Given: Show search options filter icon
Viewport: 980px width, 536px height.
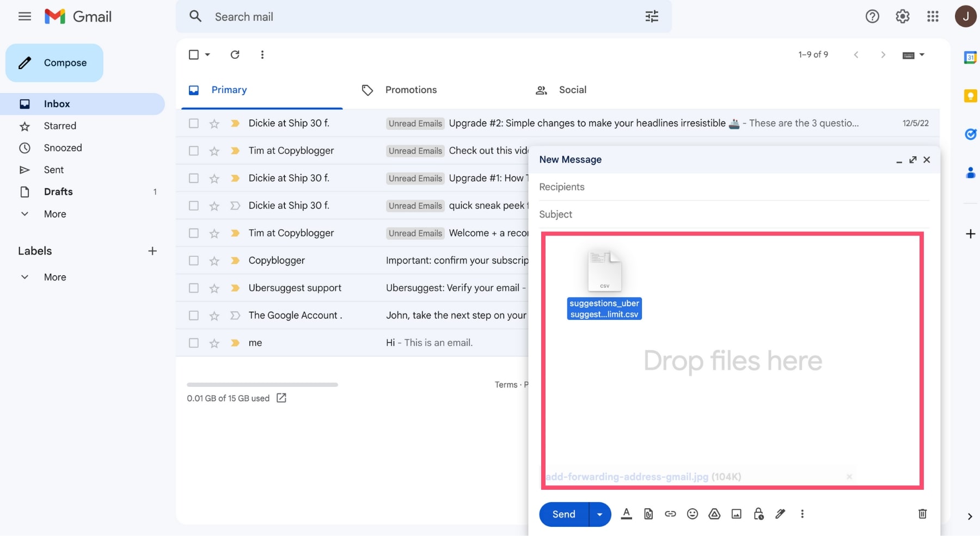Looking at the screenshot, I should tap(652, 16).
